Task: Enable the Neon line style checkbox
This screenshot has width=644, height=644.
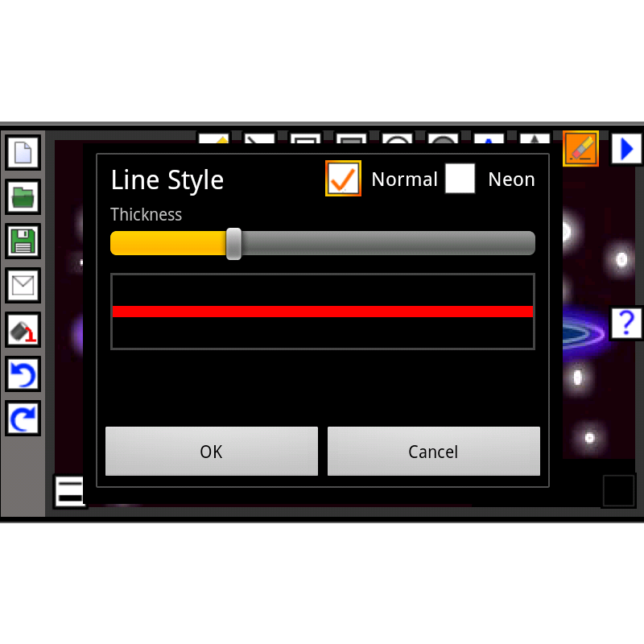Action: [460, 178]
